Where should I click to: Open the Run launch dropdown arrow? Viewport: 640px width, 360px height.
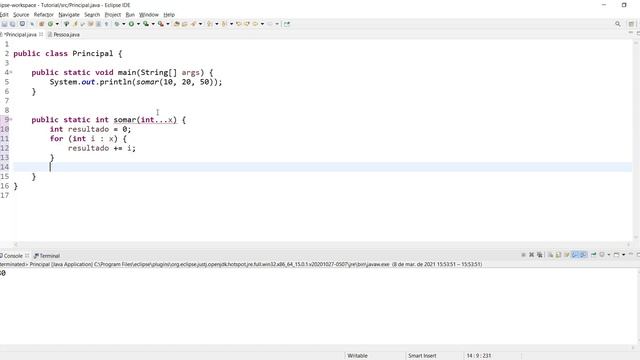(x=138, y=24)
